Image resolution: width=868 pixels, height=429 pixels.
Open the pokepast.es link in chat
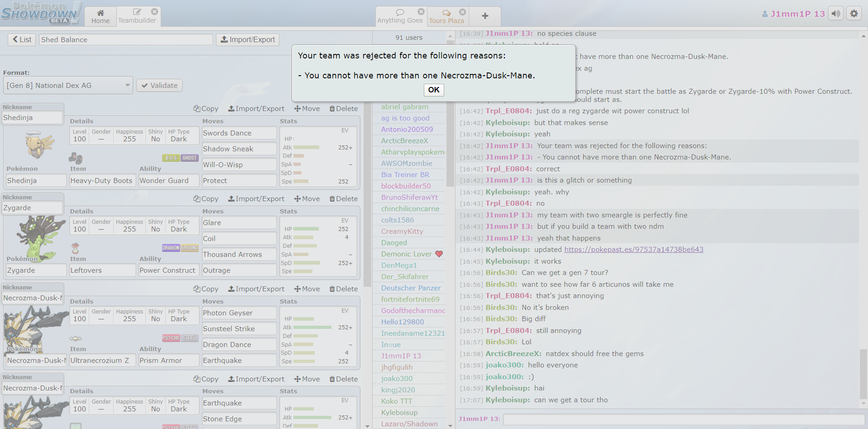633,250
